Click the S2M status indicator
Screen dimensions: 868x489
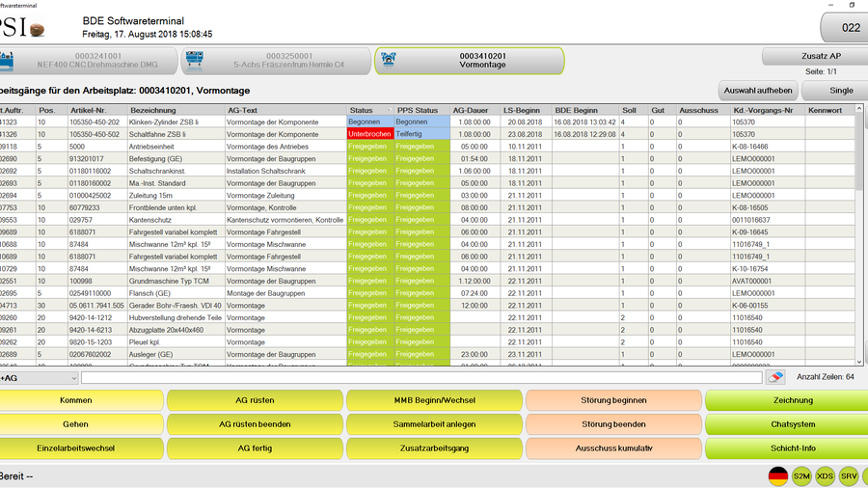click(801, 476)
